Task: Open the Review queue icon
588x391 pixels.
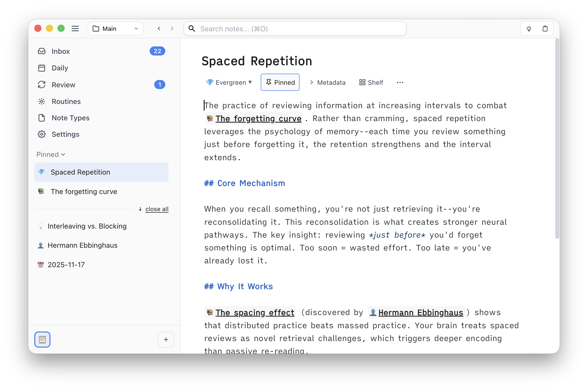Action: click(x=42, y=85)
